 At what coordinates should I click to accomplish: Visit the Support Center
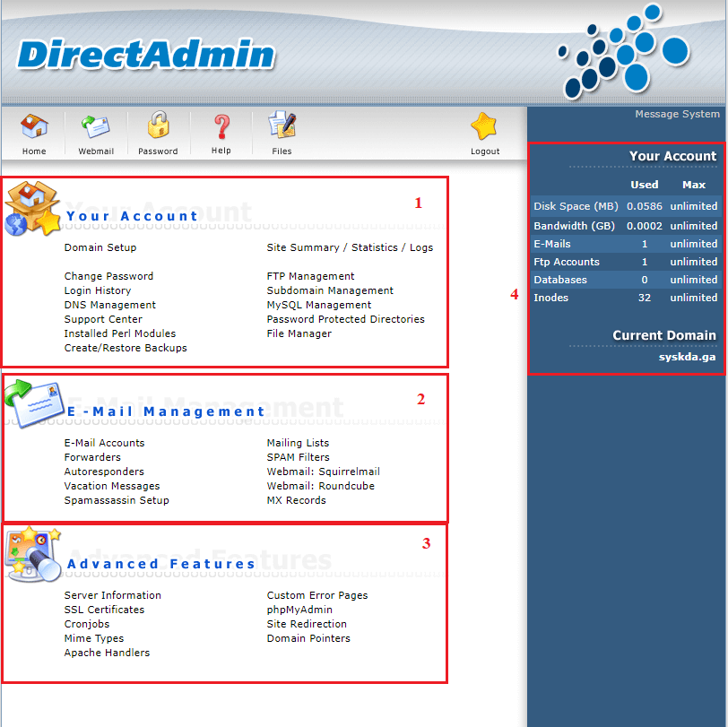click(103, 319)
